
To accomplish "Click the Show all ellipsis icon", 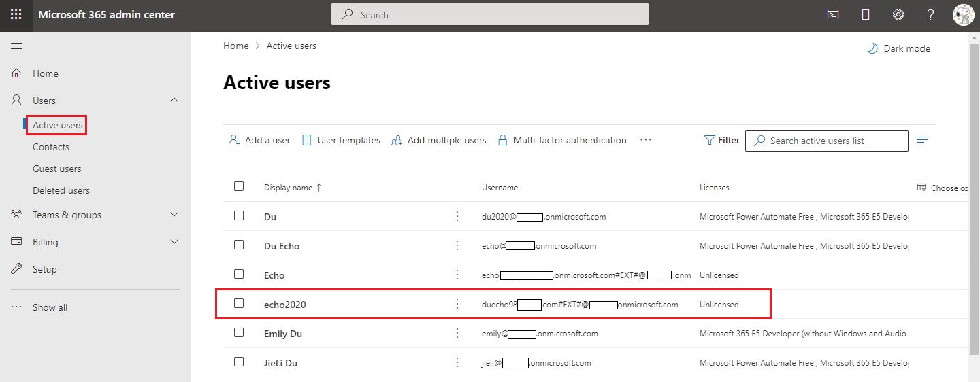I will 16,307.
